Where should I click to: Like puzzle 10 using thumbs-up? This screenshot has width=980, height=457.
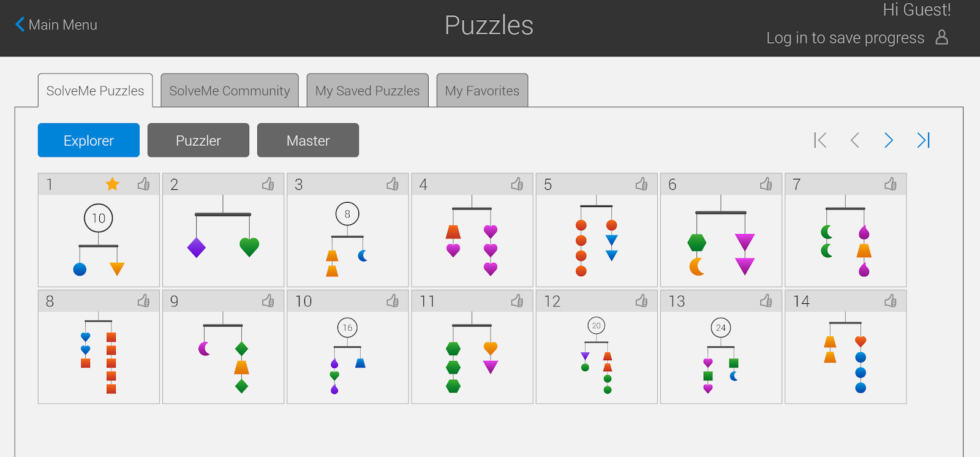393,301
